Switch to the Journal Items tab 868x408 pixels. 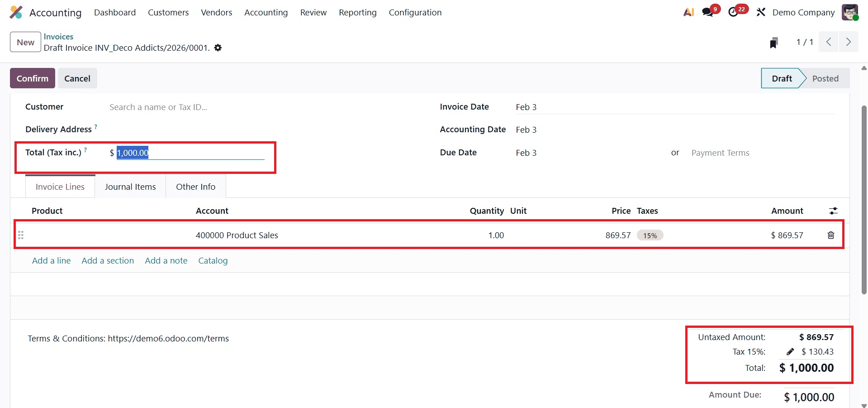point(130,186)
